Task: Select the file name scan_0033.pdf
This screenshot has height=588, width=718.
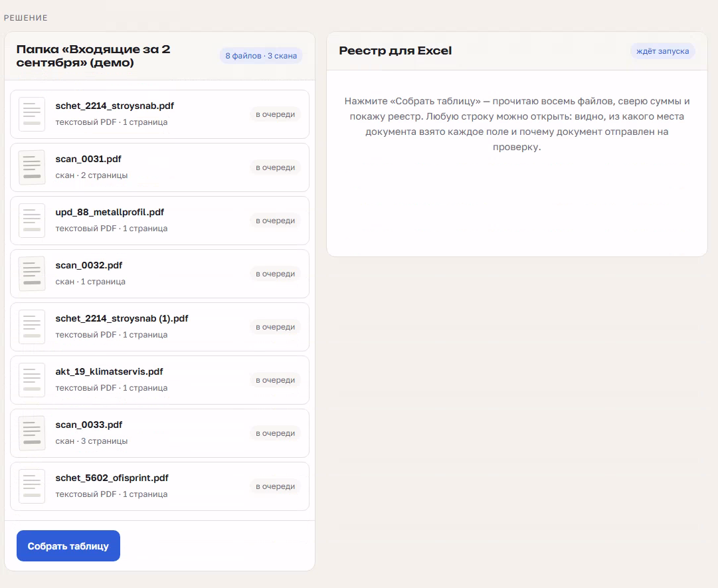Action: pyautogui.click(x=89, y=425)
